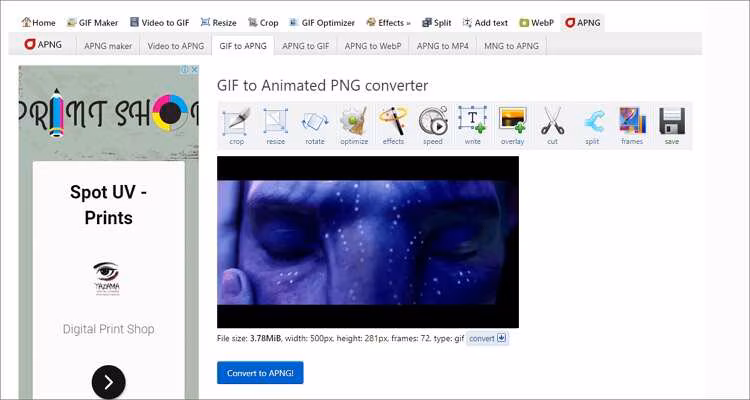Open the rotate tool
Viewport: 750px width, 400px height.
315,125
